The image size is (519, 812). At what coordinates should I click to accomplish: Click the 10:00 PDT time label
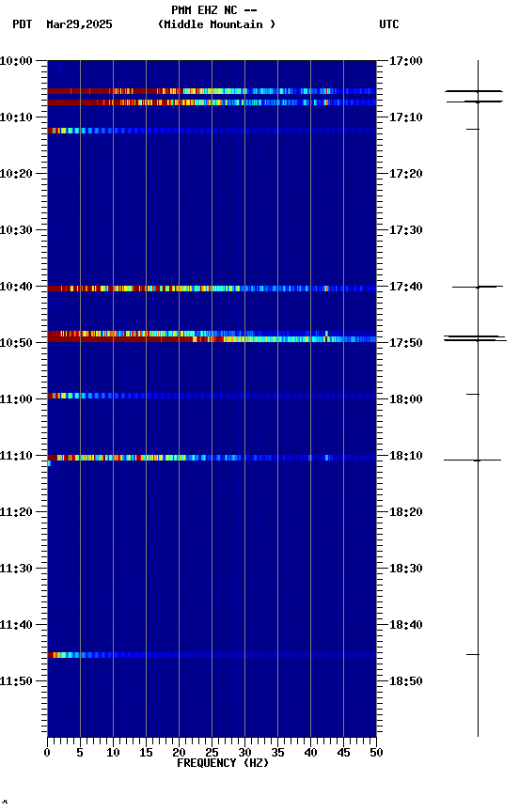coord(16,61)
